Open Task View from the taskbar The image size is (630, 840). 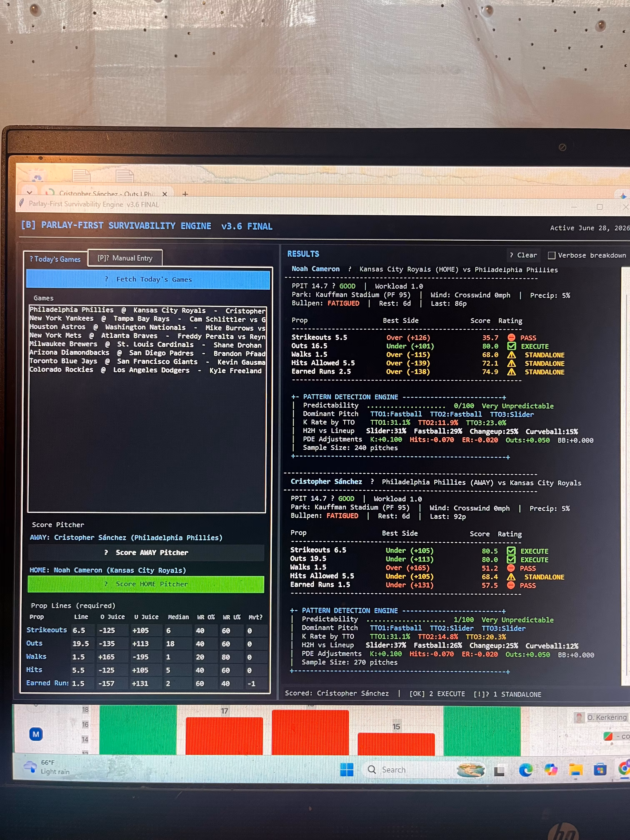click(499, 771)
